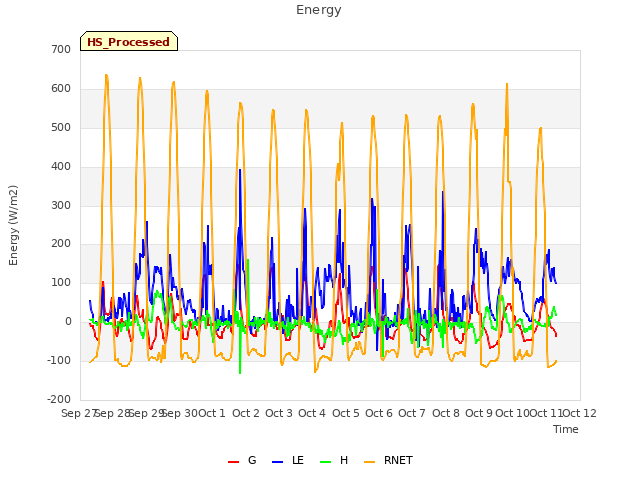Click the Oct 6 x-axis label

379,413
